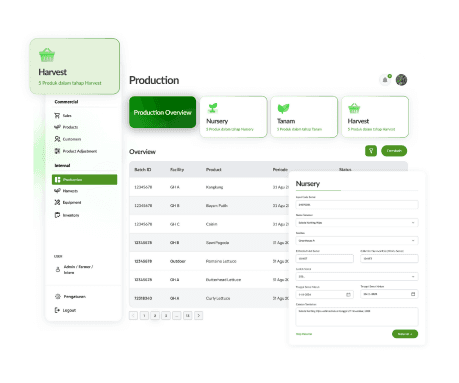Switch to the Production Overview tab
Screen dimensions: 459x383
point(163,112)
